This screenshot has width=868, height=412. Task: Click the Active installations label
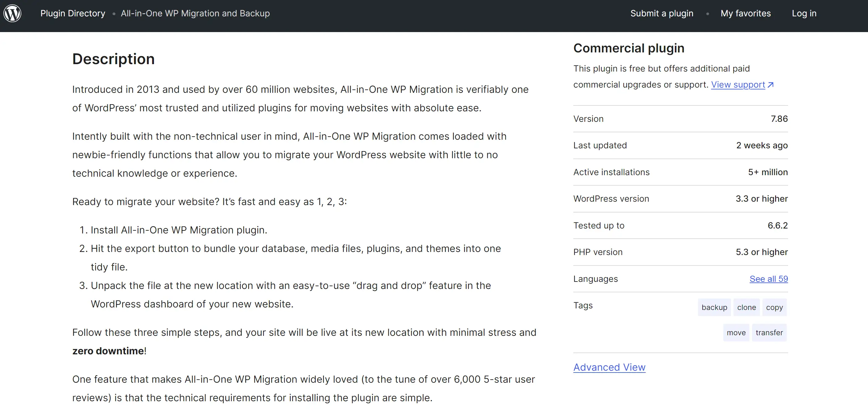pos(611,172)
